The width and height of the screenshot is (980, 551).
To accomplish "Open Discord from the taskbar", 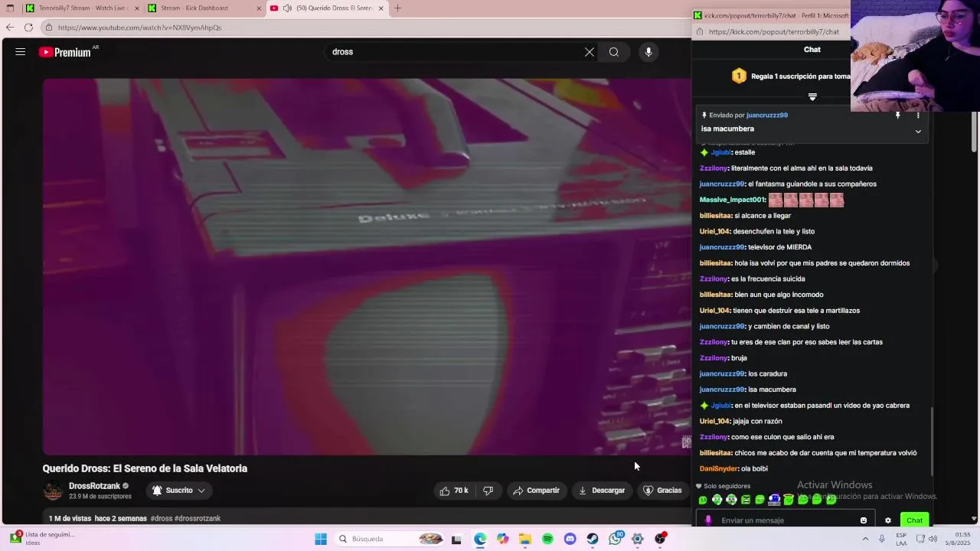I will click(570, 539).
